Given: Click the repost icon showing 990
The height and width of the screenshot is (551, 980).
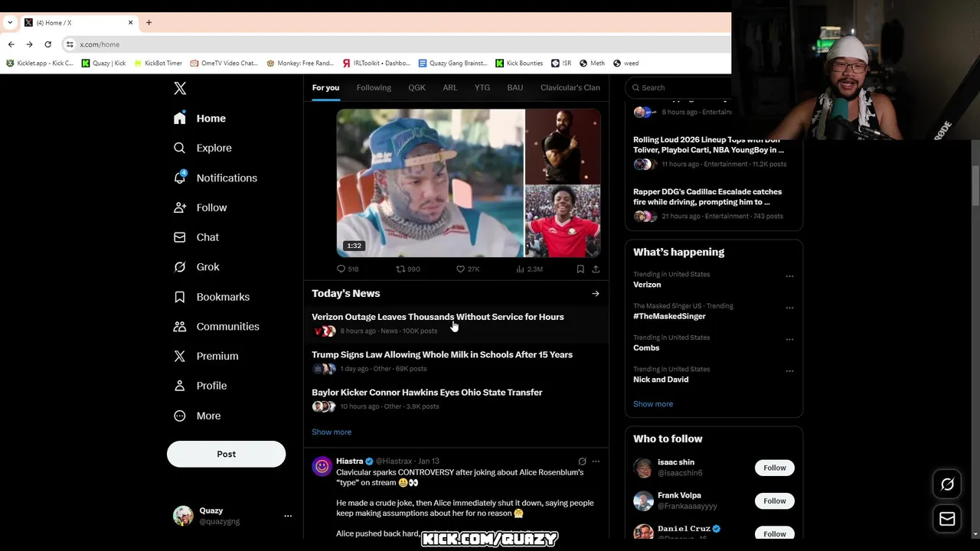Looking at the screenshot, I should coord(400,269).
